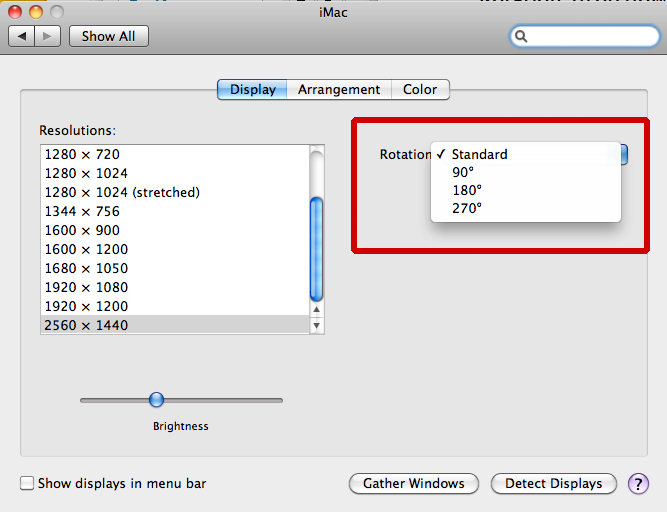Go back with the left arrow button
Viewport: 667px width, 512px height.
22,36
